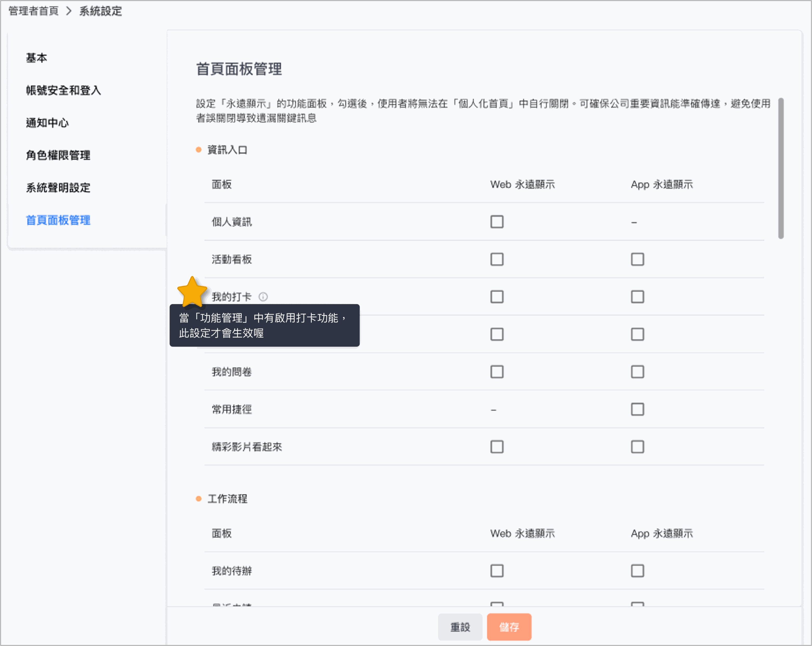The height and width of the screenshot is (646, 812).
Task: Open the 基本 settings section
Action: 37,58
